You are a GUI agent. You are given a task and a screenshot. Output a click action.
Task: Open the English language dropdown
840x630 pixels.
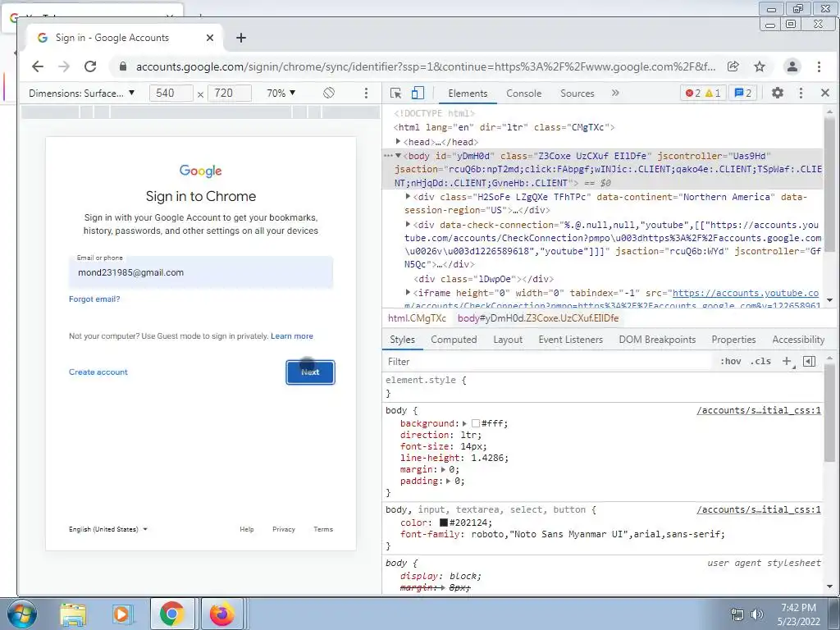pyautogui.click(x=107, y=529)
